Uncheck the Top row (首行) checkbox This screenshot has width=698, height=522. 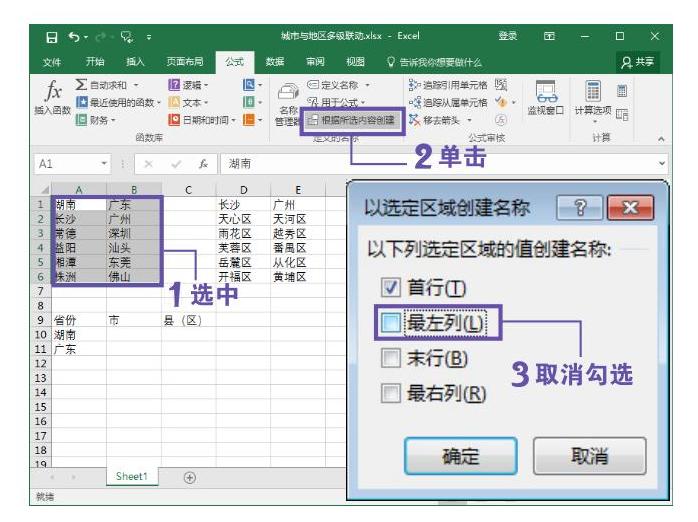click(x=390, y=287)
